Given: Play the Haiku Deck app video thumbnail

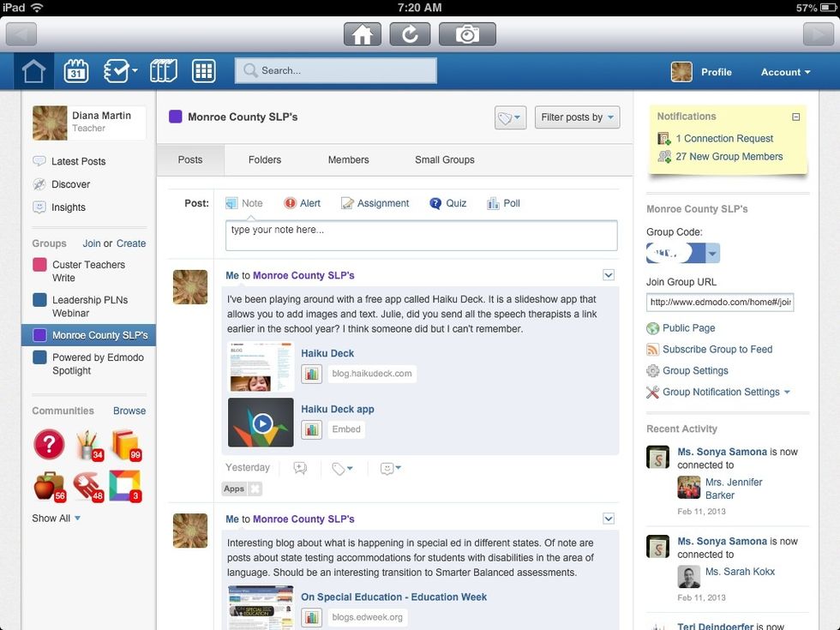Looking at the screenshot, I should click(x=261, y=422).
